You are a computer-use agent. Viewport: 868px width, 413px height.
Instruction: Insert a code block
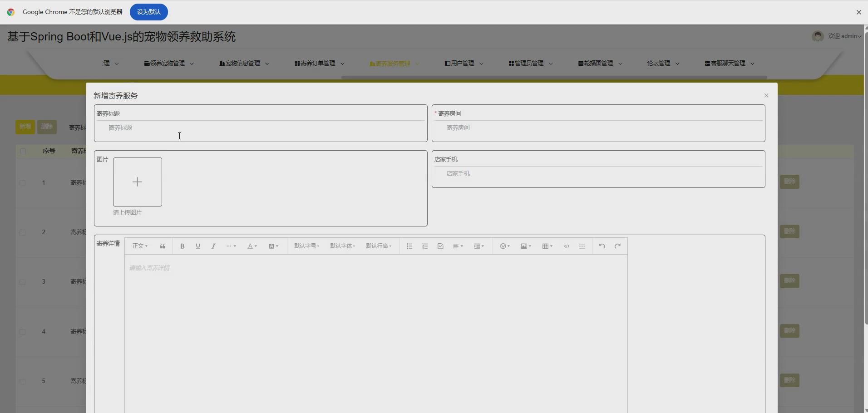tap(567, 246)
